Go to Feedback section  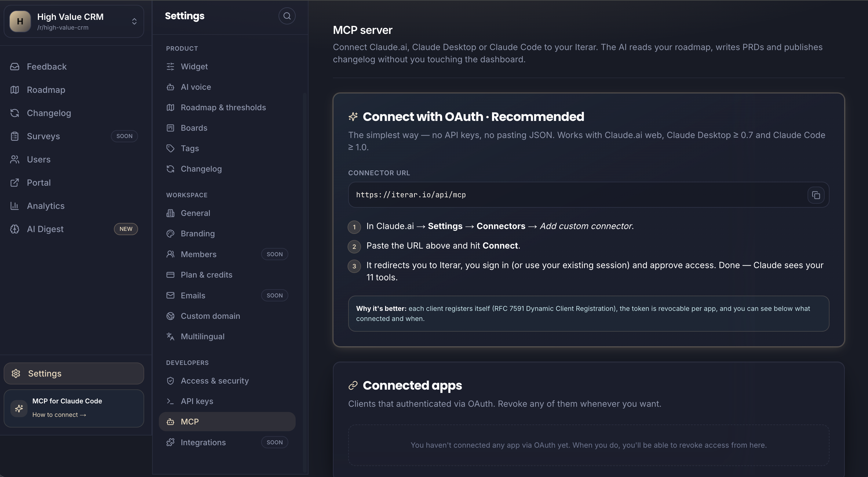click(74, 67)
